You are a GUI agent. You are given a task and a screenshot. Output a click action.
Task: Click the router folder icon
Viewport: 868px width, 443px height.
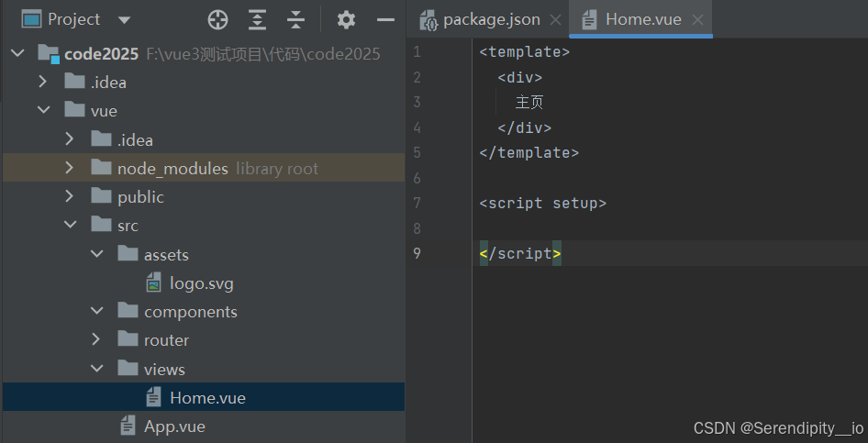[128, 338]
